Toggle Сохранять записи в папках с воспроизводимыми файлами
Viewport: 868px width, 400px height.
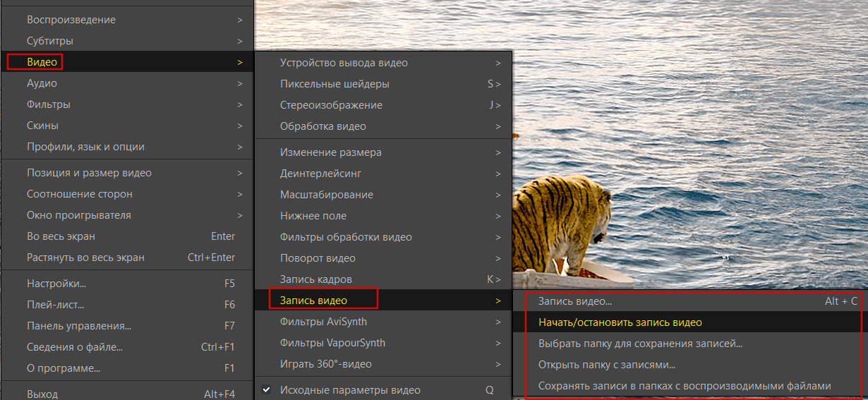[x=684, y=386]
